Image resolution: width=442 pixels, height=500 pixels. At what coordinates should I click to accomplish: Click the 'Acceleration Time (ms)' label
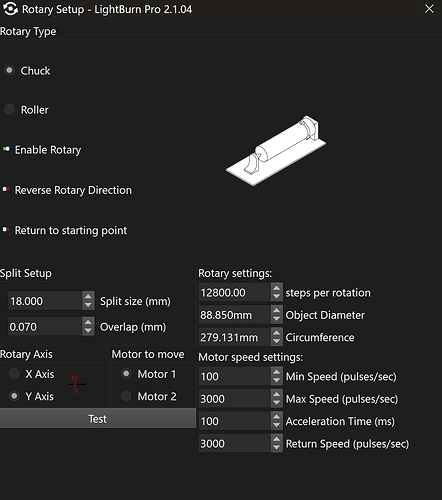pos(340,421)
